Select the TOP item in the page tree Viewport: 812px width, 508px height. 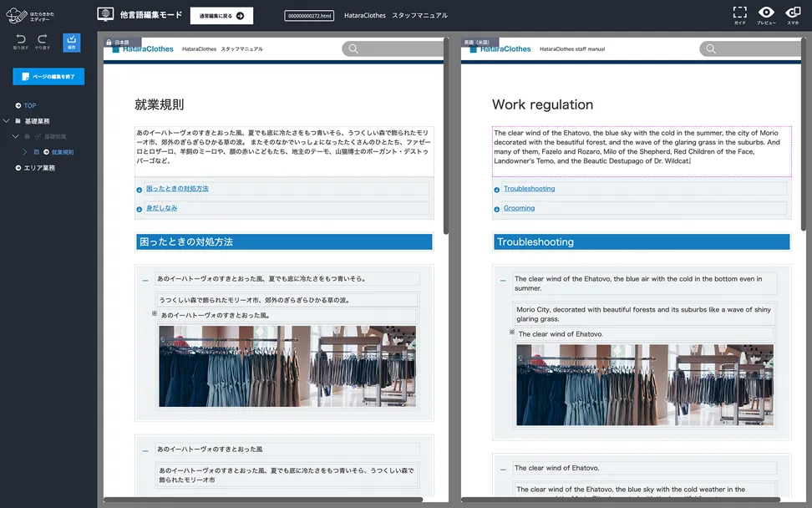pyautogui.click(x=30, y=106)
